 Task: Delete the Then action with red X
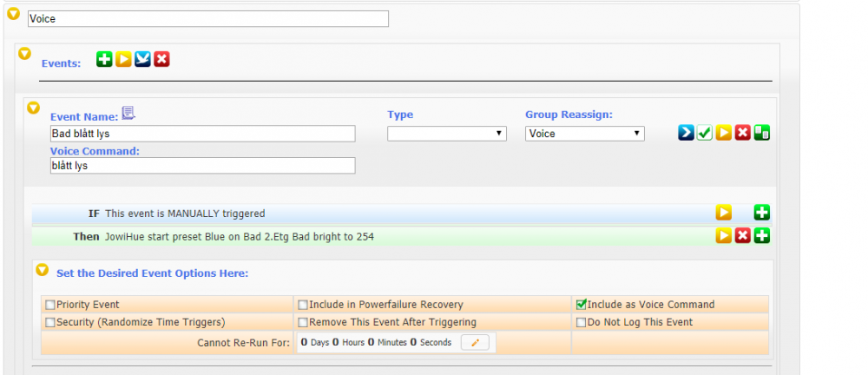pyautogui.click(x=743, y=235)
